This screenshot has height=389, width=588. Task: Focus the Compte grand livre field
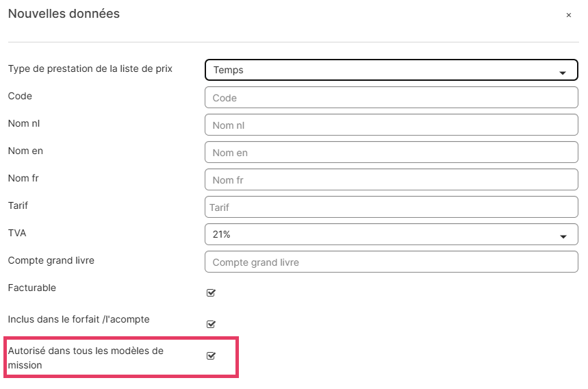point(392,262)
